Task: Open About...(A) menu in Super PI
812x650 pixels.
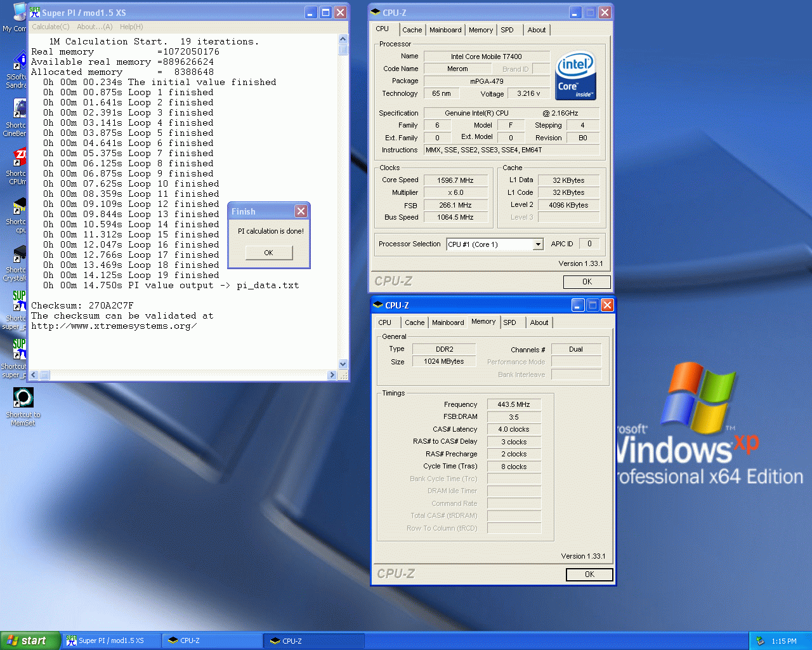Action: click(x=95, y=27)
